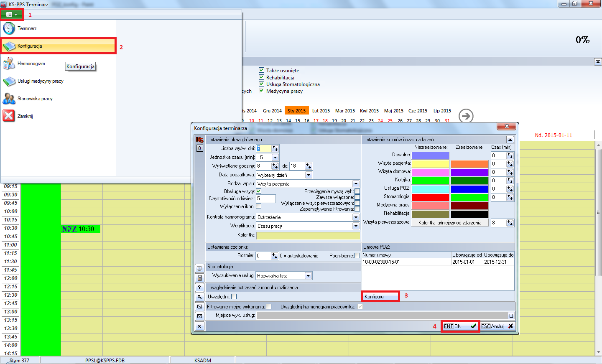Click the Liczba wyśw. dni stepper
Image resolution: width=602 pixels, height=364 pixels.
click(x=275, y=148)
